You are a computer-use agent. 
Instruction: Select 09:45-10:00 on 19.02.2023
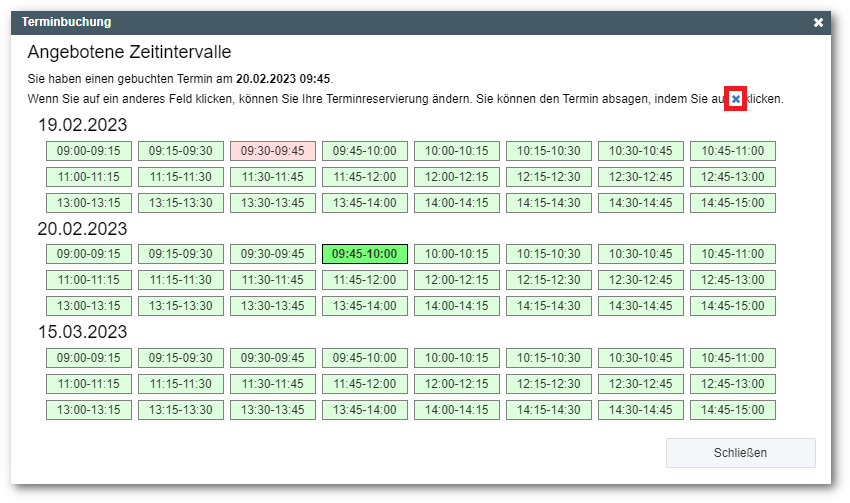pos(365,151)
